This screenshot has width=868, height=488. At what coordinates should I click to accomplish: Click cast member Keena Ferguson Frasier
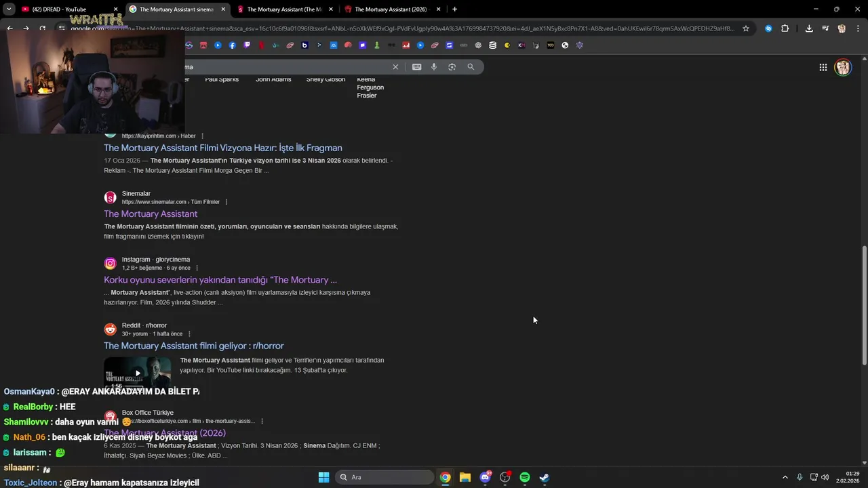point(370,87)
